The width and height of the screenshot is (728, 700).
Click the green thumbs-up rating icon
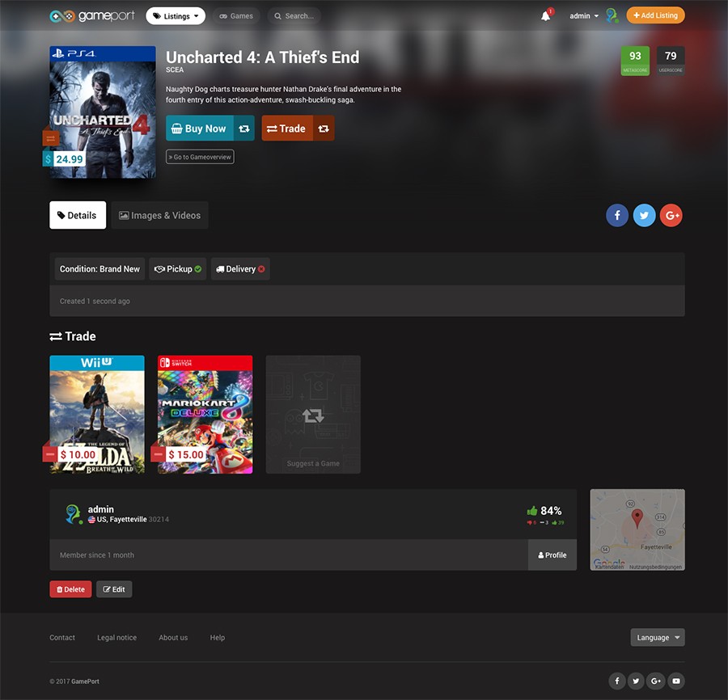532,511
